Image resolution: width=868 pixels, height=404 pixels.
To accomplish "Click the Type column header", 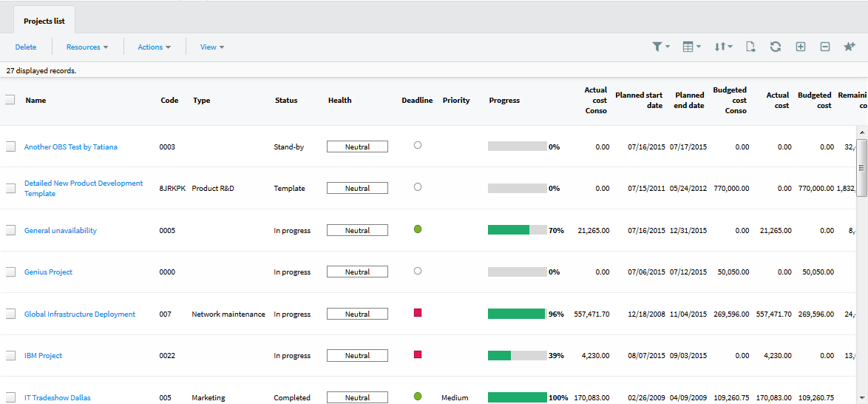I will 202,101.
